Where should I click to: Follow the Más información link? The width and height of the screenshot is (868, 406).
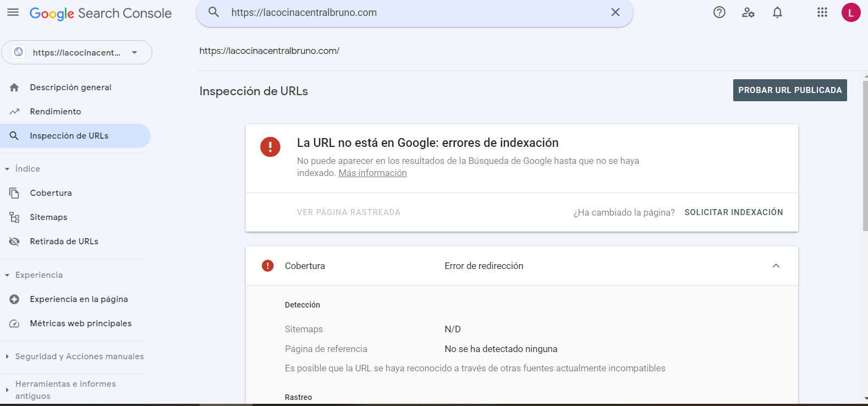(372, 173)
